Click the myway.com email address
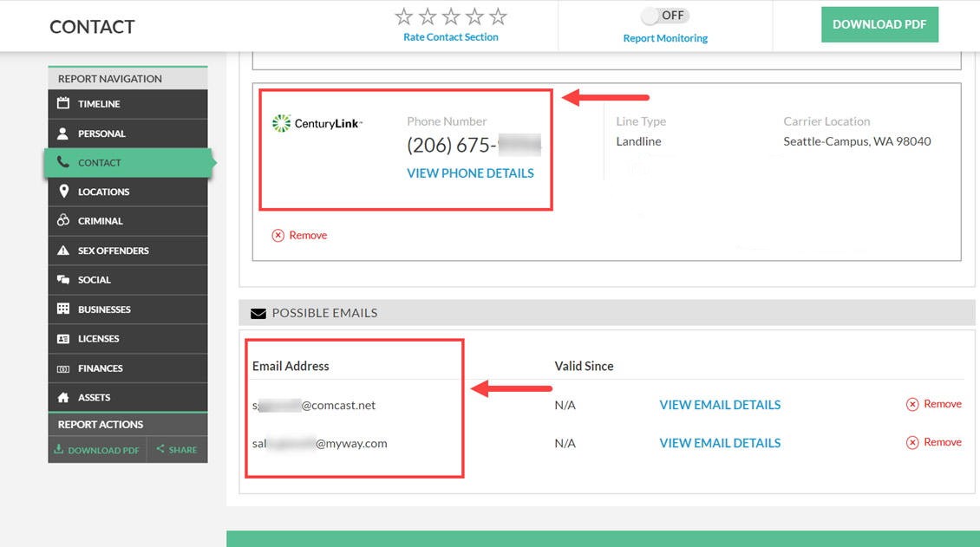 319,443
